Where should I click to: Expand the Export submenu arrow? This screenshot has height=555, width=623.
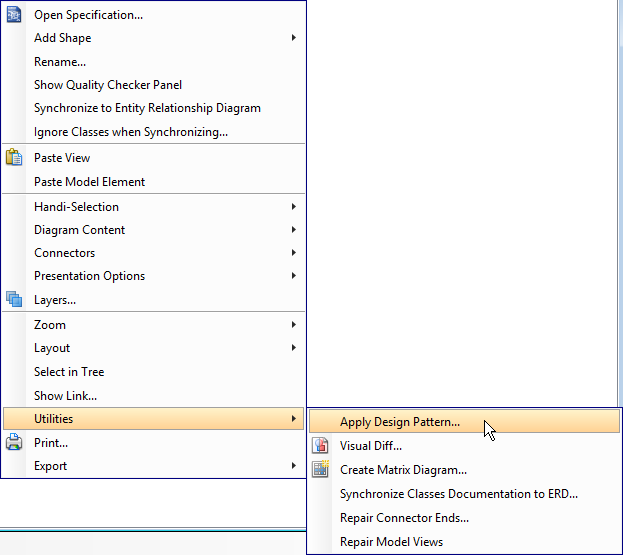294,465
